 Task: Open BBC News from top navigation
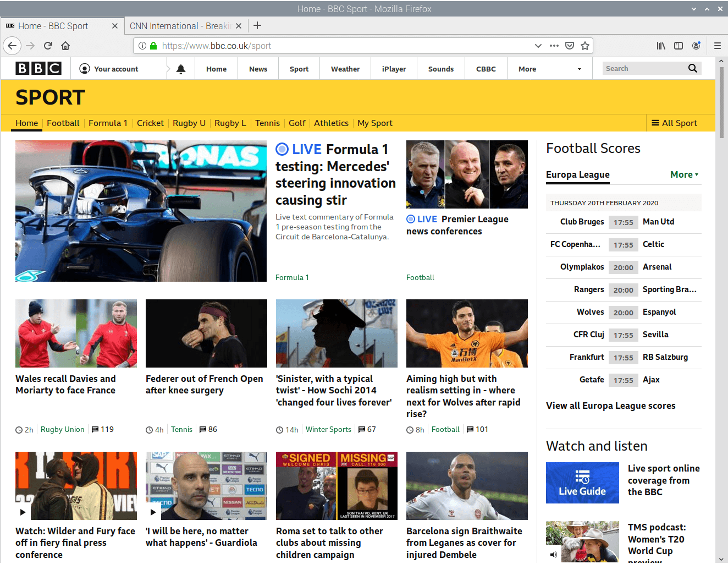(258, 69)
